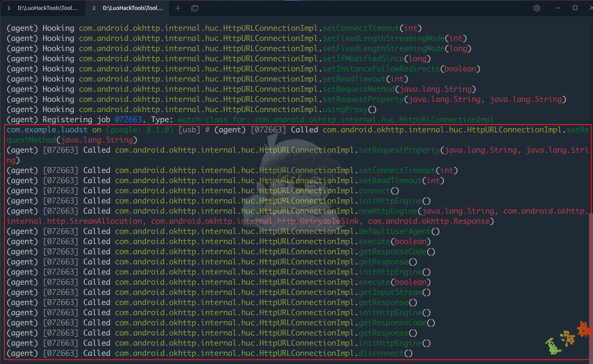Open a new tab with plus icon
The width and height of the screenshot is (593, 364).
(178, 8)
